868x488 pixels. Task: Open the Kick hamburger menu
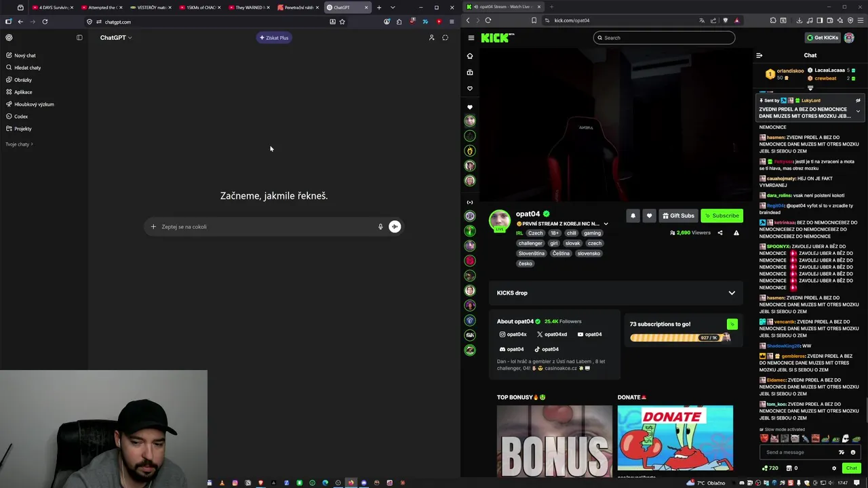(x=471, y=38)
